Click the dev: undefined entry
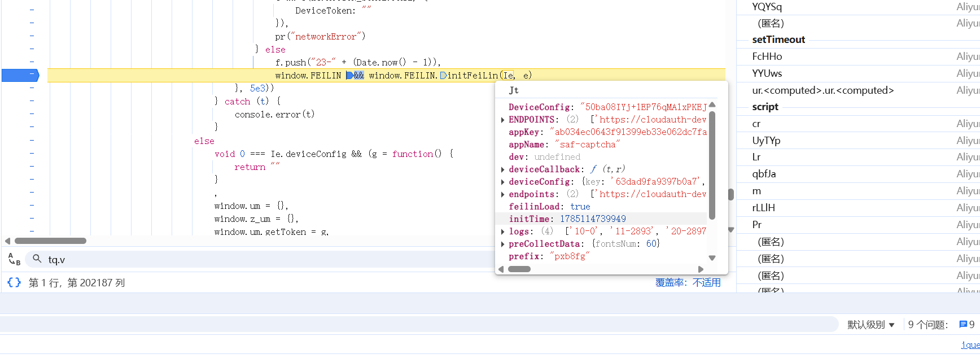The height and width of the screenshot is (358, 980). (544, 157)
